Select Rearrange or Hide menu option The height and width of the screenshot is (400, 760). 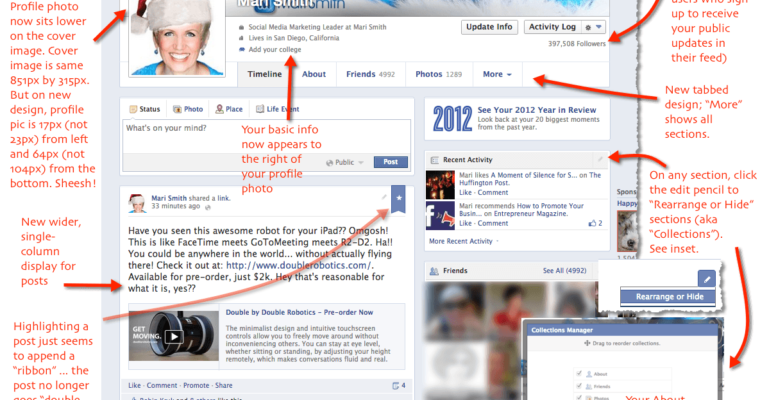(x=669, y=297)
